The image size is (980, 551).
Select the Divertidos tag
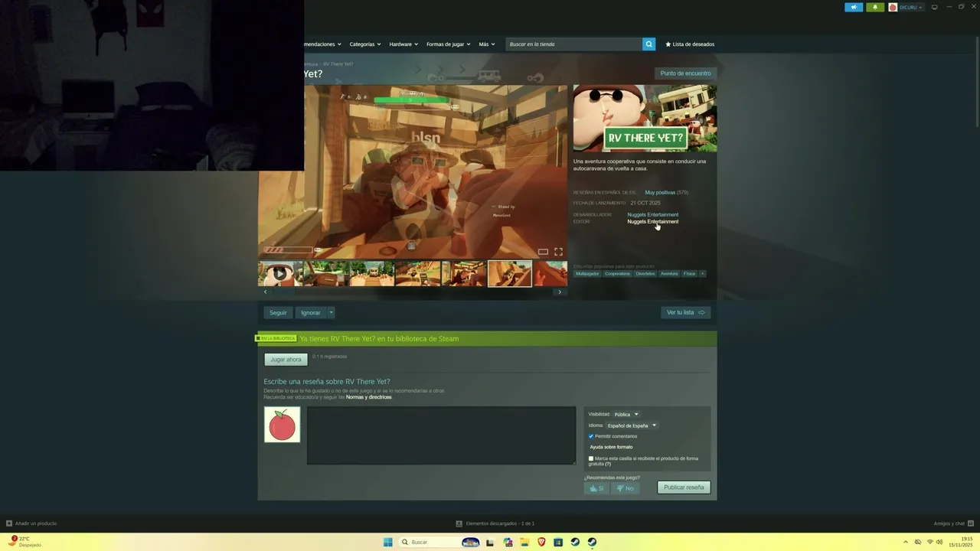coord(645,273)
